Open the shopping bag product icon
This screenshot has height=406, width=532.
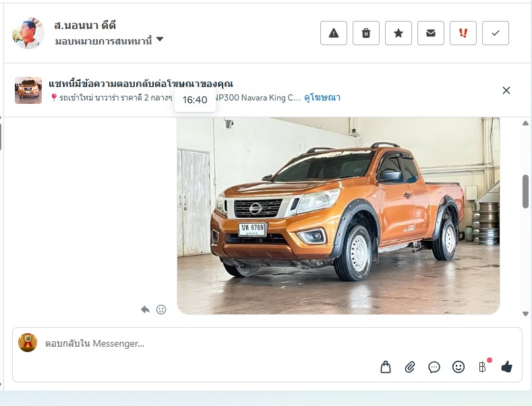point(386,367)
